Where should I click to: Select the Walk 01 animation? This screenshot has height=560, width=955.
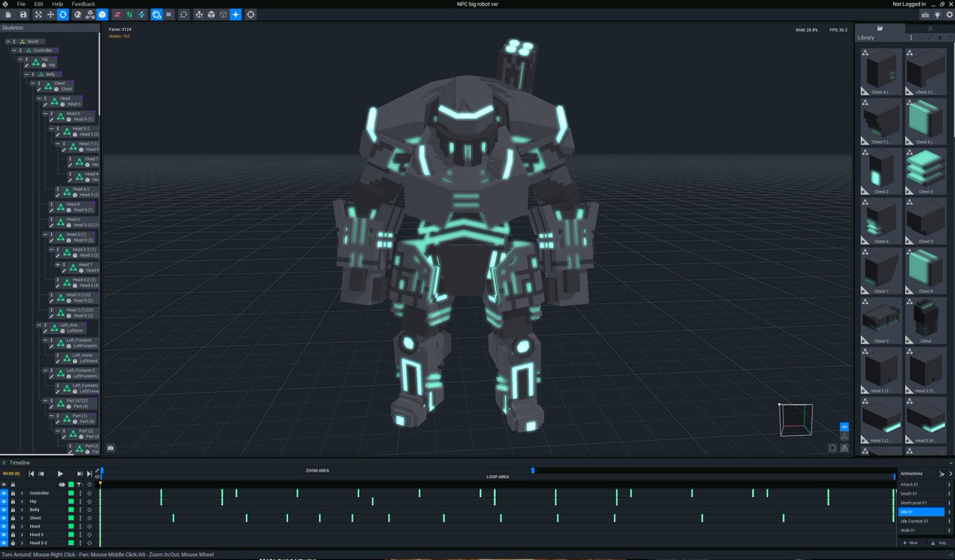point(921,531)
